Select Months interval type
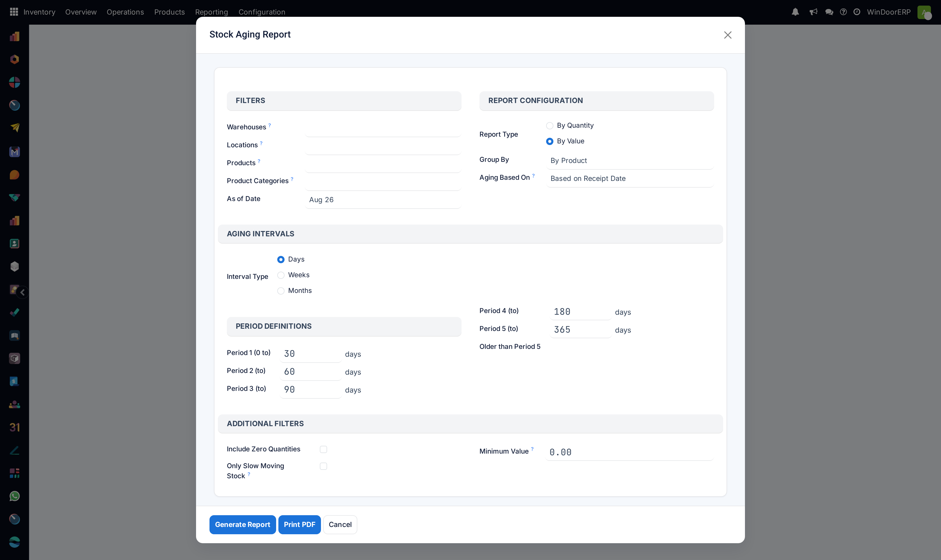Viewport: 941px width, 560px height. [281, 291]
